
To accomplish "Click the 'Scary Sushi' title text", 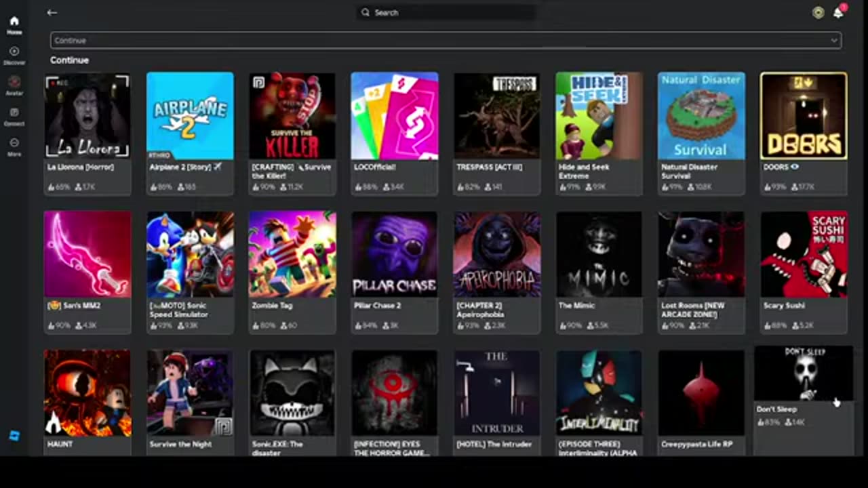I will tap(784, 306).
